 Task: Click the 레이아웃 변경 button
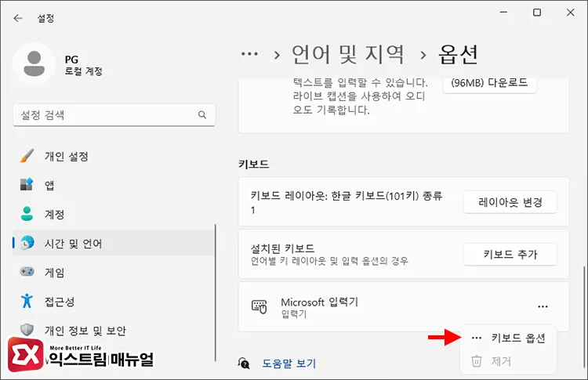pyautogui.click(x=510, y=202)
